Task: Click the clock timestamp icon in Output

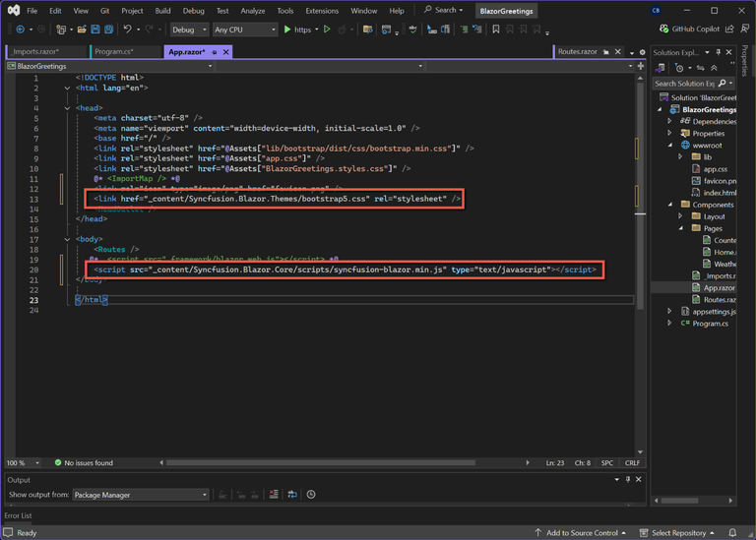Action: pos(311,495)
